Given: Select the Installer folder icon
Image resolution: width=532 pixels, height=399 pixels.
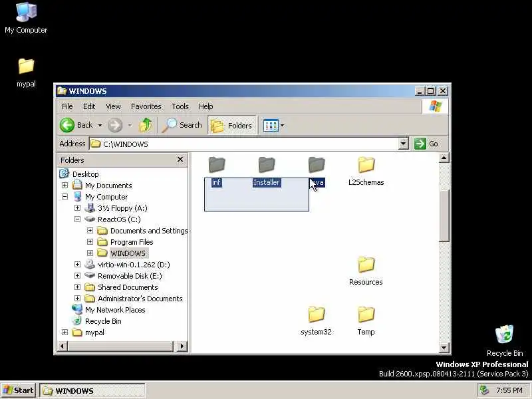Looking at the screenshot, I should tap(267, 165).
